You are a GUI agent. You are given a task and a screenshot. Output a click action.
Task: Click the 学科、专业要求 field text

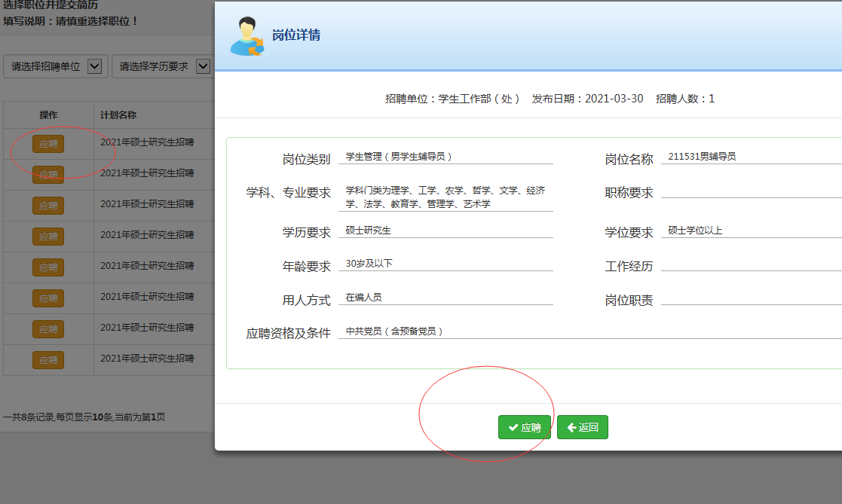[445, 197]
